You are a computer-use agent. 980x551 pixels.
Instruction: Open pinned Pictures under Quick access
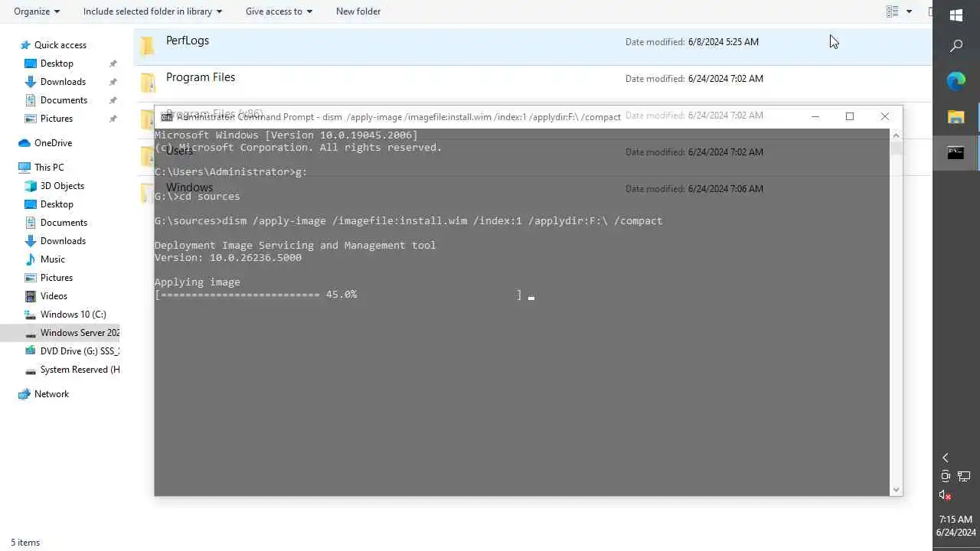click(57, 119)
